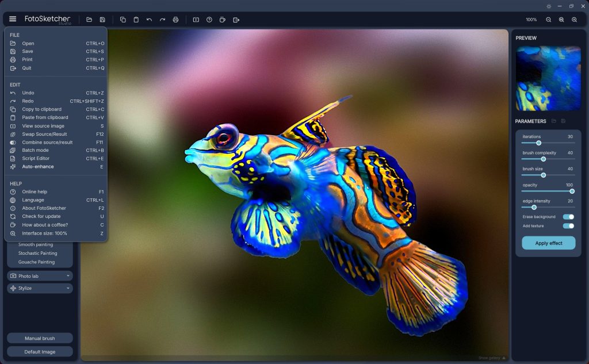Click the toolbar open-folder icon
The height and width of the screenshot is (364, 589).
click(89, 20)
